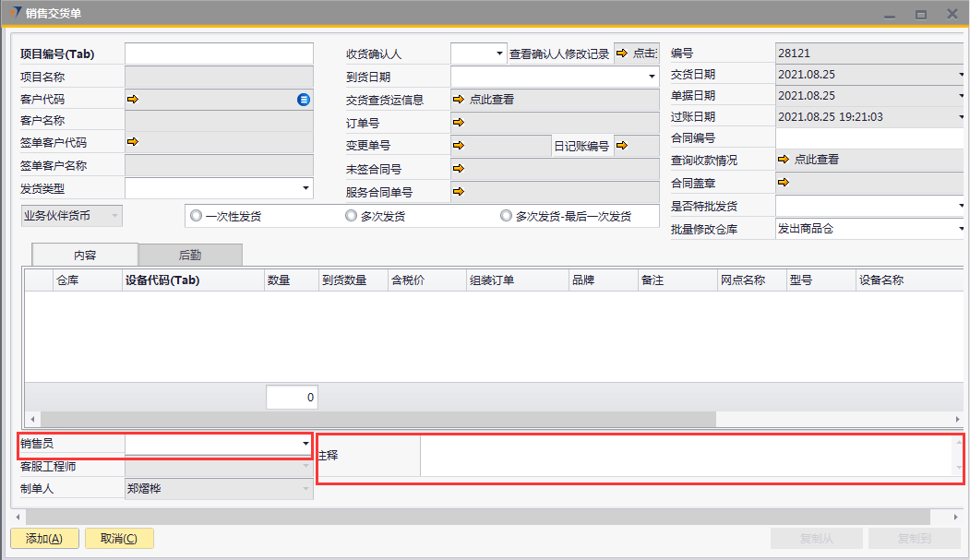Click the blue list icon in 客户代码 field
This screenshot has height=560, width=970.
click(304, 100)
